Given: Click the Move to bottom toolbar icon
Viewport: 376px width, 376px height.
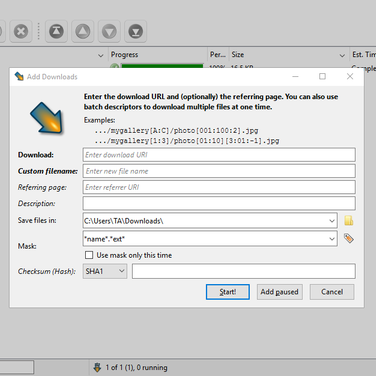Looking at the screenshot, I should point(135,32).
